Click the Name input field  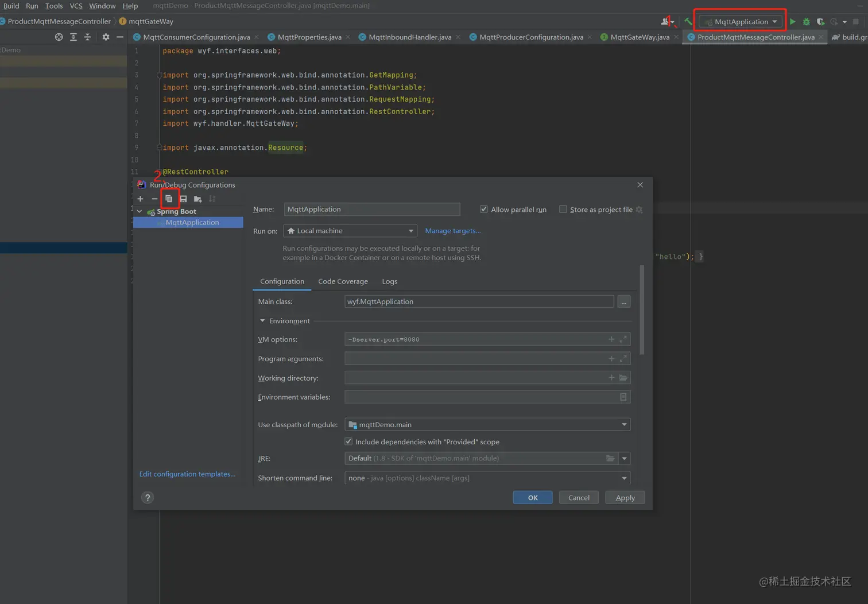pos(372,209)
